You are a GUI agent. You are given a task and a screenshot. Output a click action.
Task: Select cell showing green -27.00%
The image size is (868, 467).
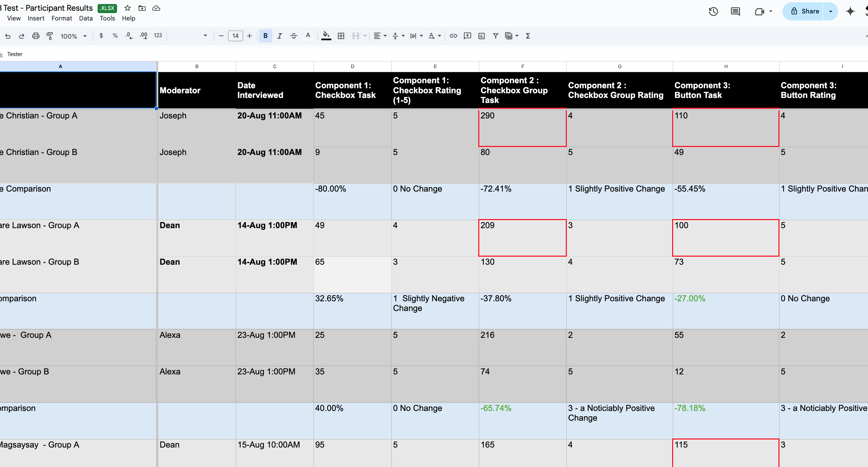[726, 311]
